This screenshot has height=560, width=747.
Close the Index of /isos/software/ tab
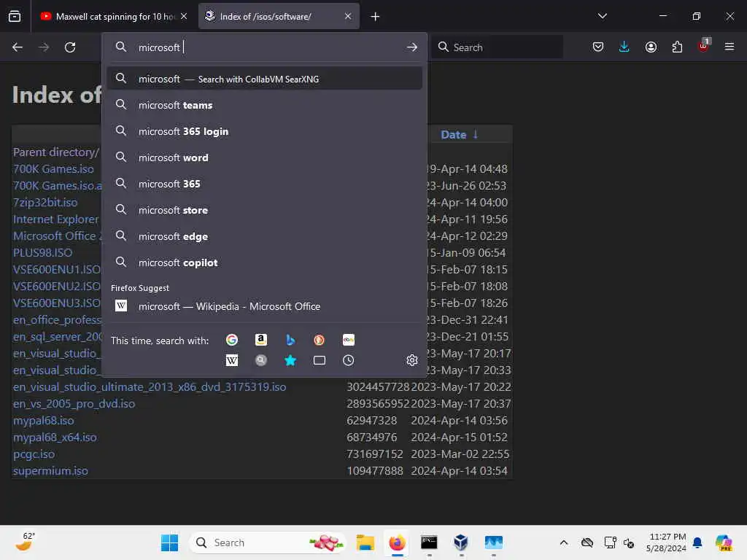348,17
